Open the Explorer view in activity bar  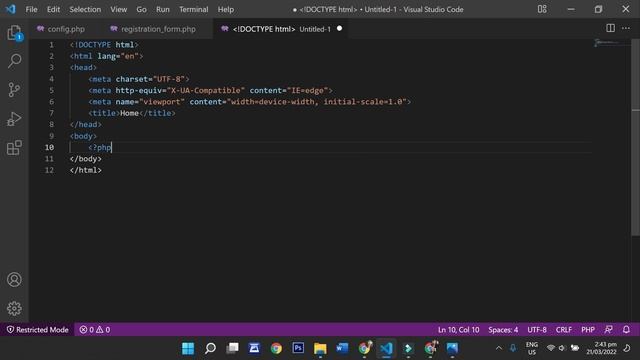pyautogui.click(x=14, y=33)
